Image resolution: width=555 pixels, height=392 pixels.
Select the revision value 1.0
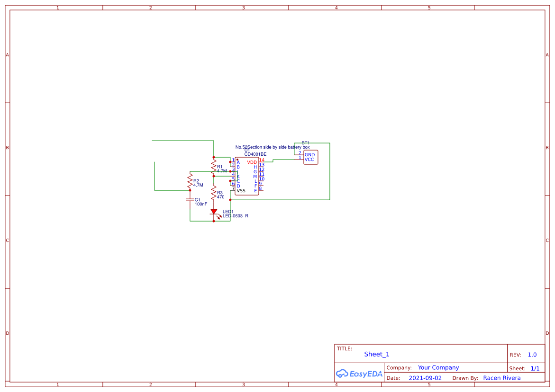532,354
